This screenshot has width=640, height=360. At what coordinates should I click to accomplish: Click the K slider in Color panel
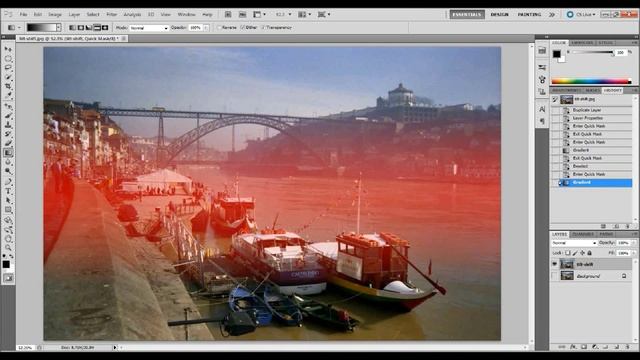click(x=593, y=53)
